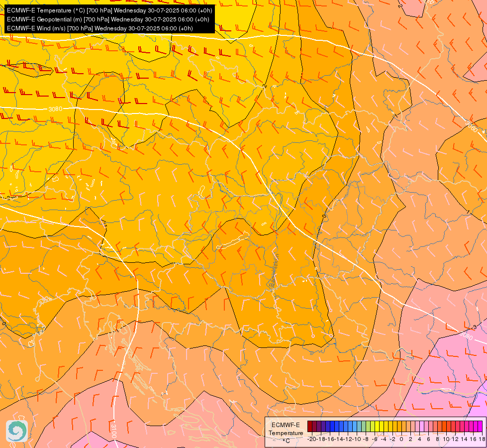Viewport: 487px width, 448px height.
Task: Click the magenta 18 legend swatch
Action: [480, 426]
